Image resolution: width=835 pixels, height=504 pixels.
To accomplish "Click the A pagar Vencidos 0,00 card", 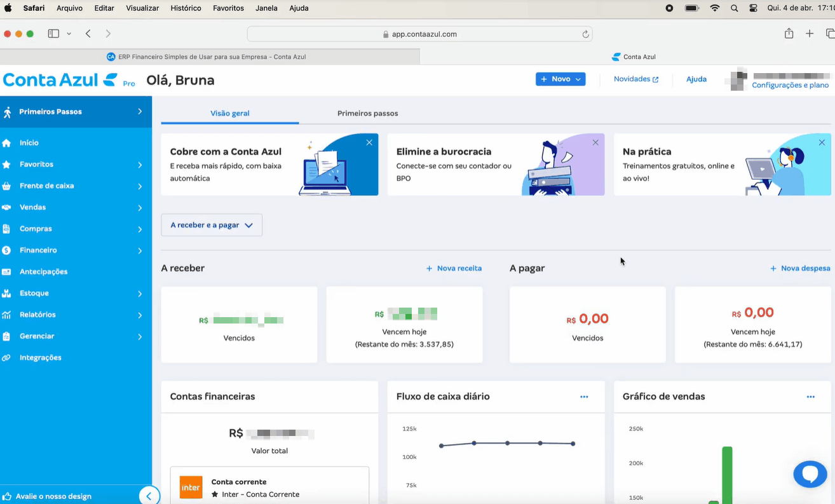I will point(588,325).
